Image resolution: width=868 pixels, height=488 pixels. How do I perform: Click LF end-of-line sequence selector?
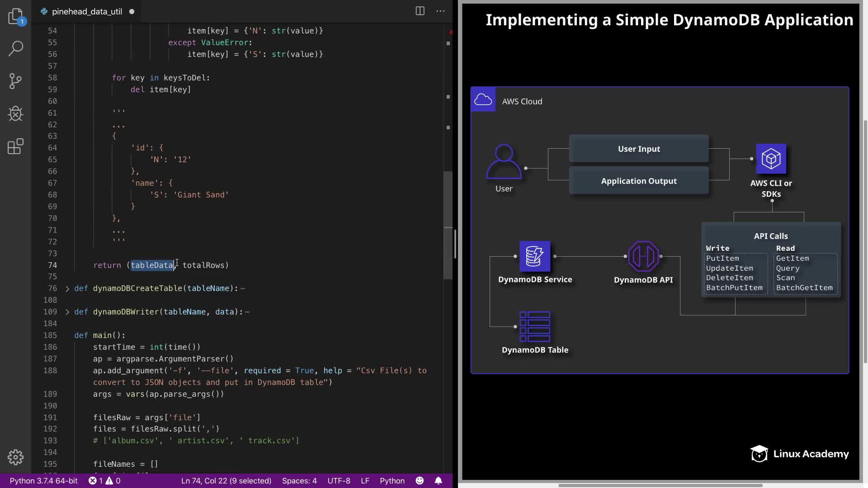(x=365, y=481)
